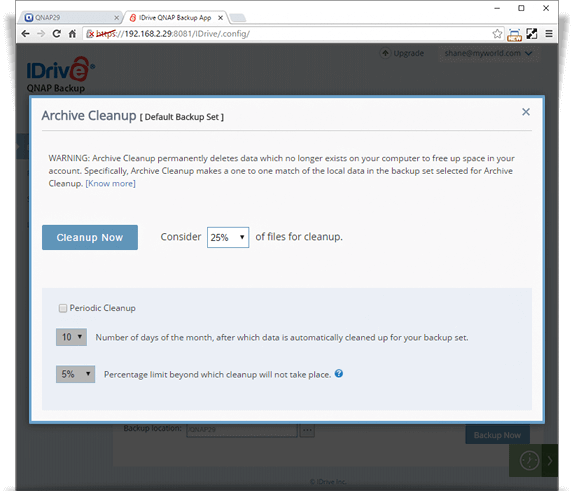Reload the page
Viewport: 574px width, 491px height.
[x=56, y=34]
